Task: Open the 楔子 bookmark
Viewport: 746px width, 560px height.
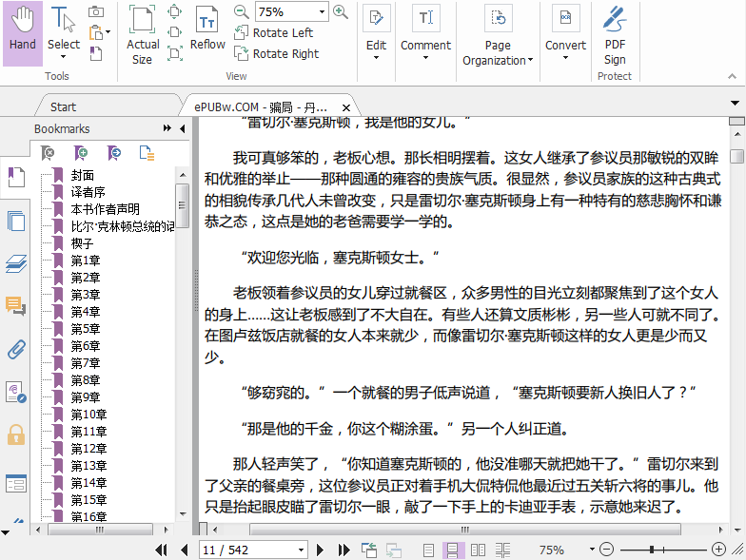Action: (x=82, y=243)
